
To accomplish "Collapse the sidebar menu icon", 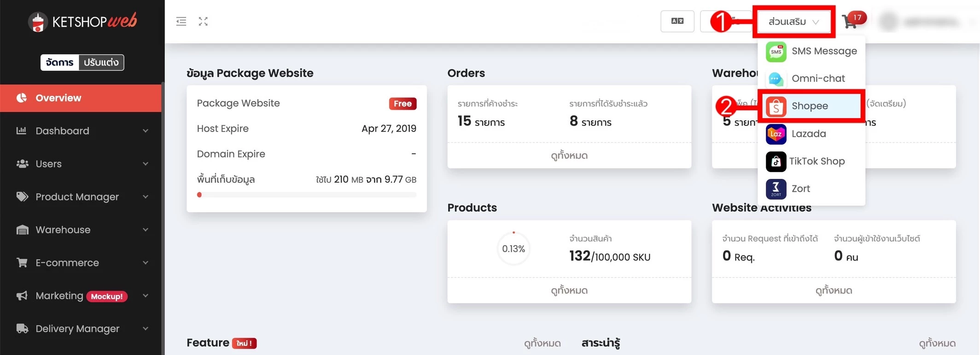I will [x=181, y=21].
